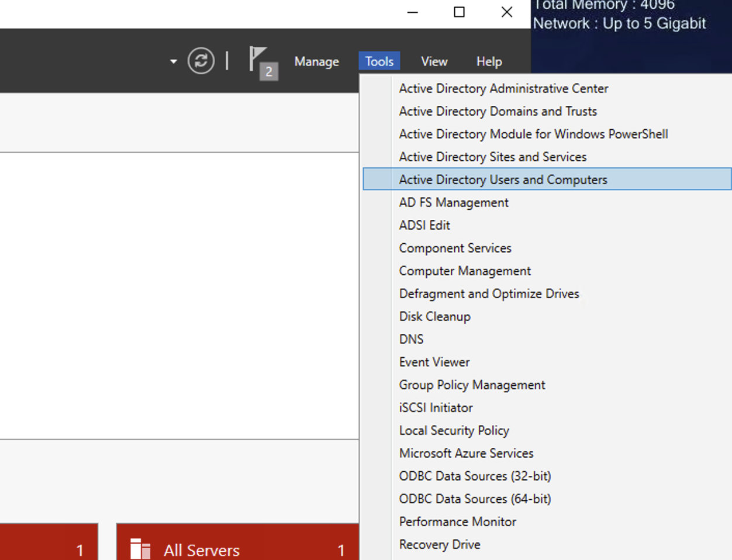This screenshot has height=560, width=732.
Task: Collapse the Tools menu
Action: point(379,61)
